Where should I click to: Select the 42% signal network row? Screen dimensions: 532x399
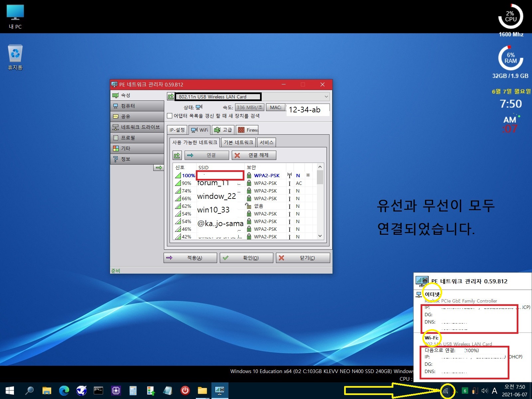(244, 236)
